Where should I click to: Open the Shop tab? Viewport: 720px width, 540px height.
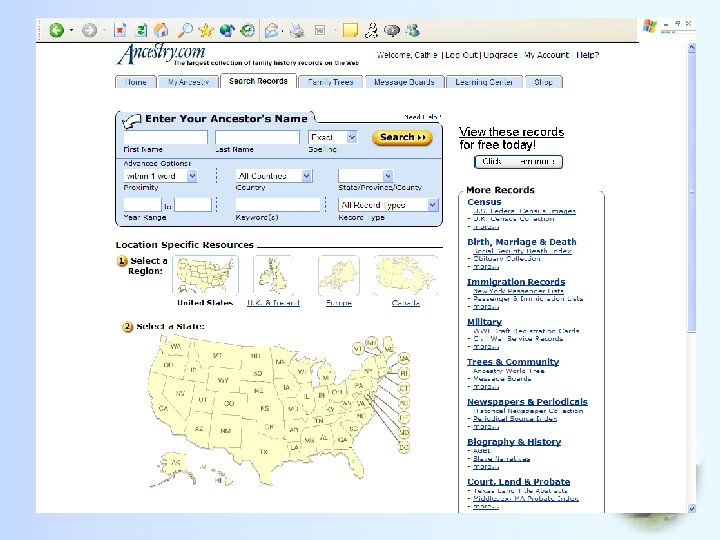[544, 82]
